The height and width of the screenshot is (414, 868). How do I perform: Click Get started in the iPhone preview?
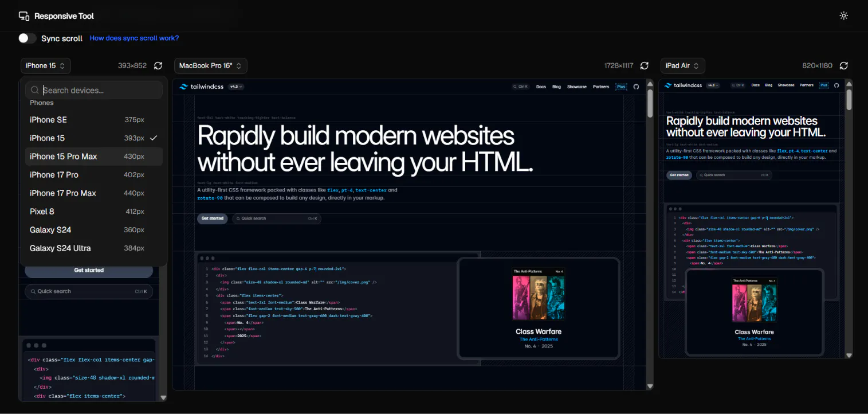pos(89,270)
